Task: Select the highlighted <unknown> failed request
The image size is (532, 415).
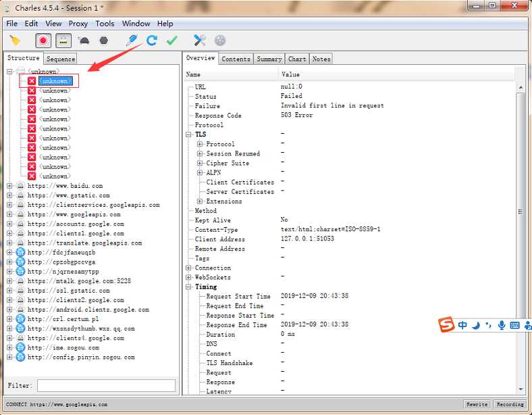Action: pos(55,81)
